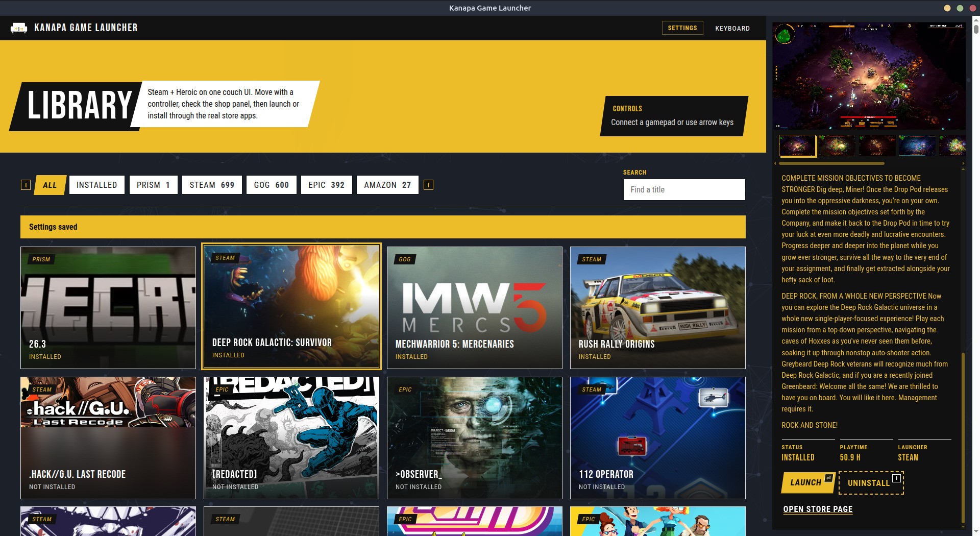980x536 pixels.
Task: Select the MechWarrior 5: Mercenaries card
Action: (x=475, y=308)
